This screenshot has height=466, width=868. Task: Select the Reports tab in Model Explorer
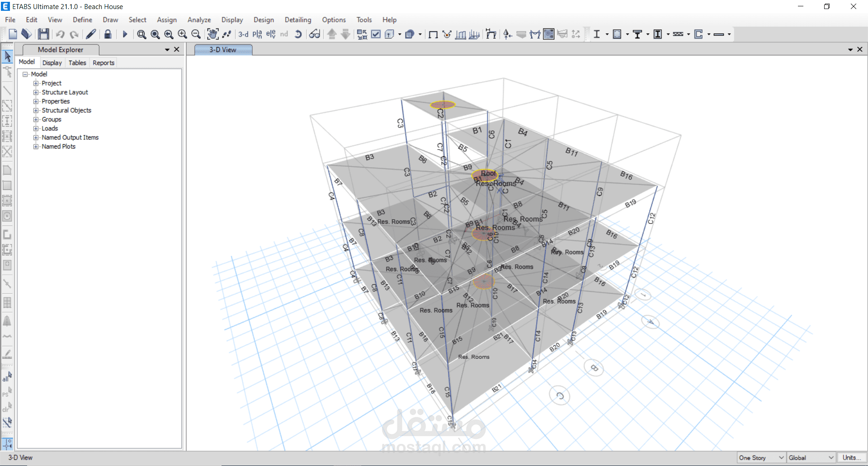coord(103,62)
